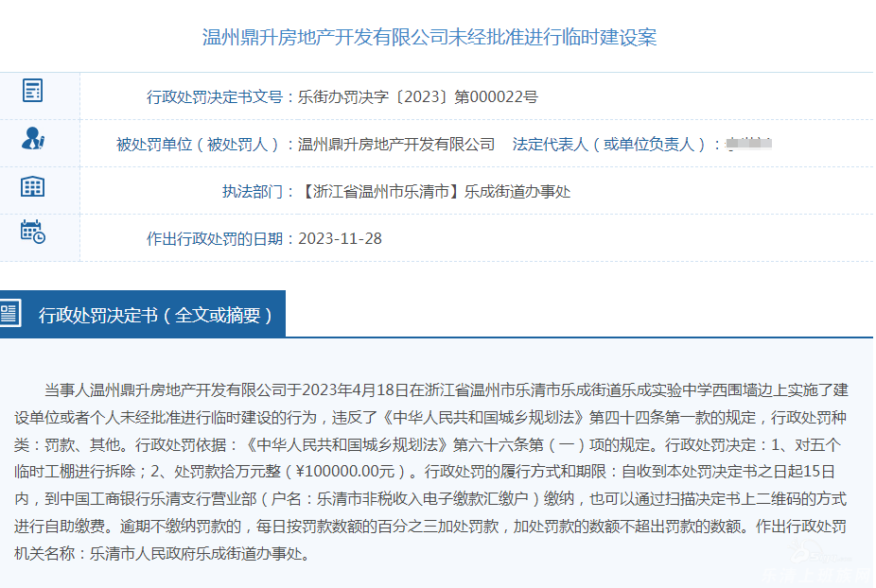Click the newspaper icon in the blue section header
The width and height of the screenshot is (876, 588).
pyautogui.click(x=9, y=313)
